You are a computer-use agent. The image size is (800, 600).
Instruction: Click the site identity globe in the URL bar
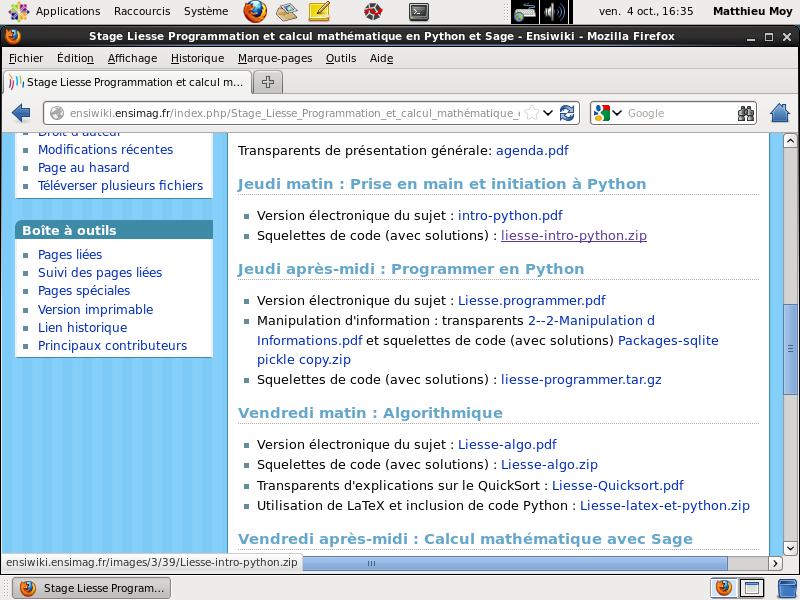click(57, 113)
